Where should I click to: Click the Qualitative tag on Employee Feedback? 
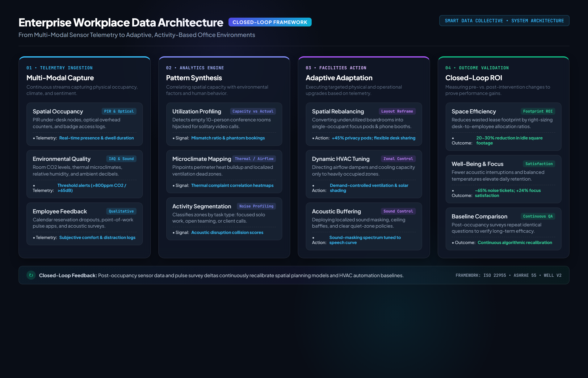[121, 211]
